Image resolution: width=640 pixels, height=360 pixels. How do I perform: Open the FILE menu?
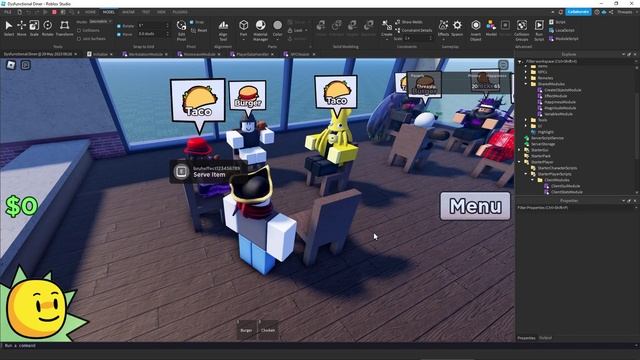click(8, 12)
